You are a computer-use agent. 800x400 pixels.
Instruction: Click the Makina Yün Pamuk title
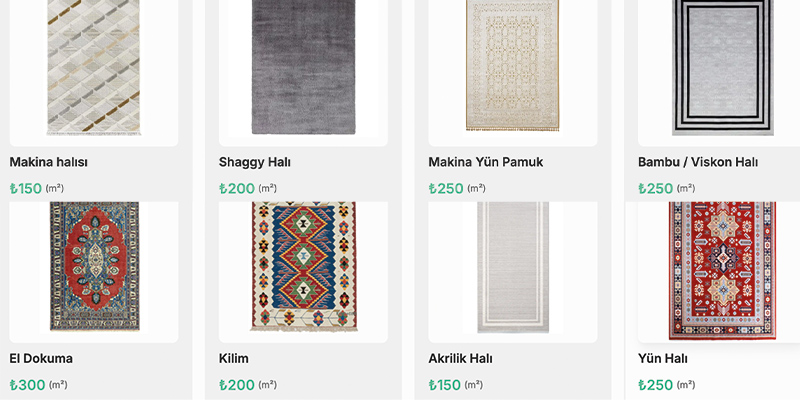pos(486,162)
